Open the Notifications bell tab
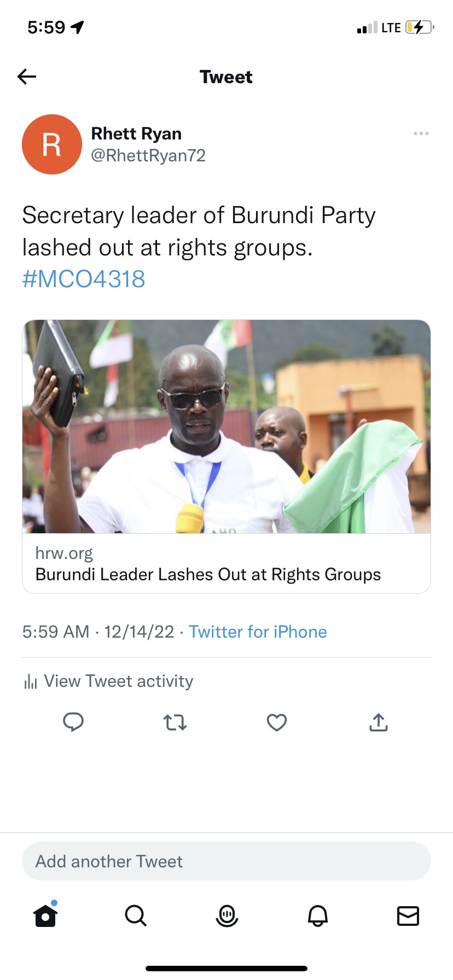Screen dimensions: 453x980 pyautogui.click(x=317, y=915)
